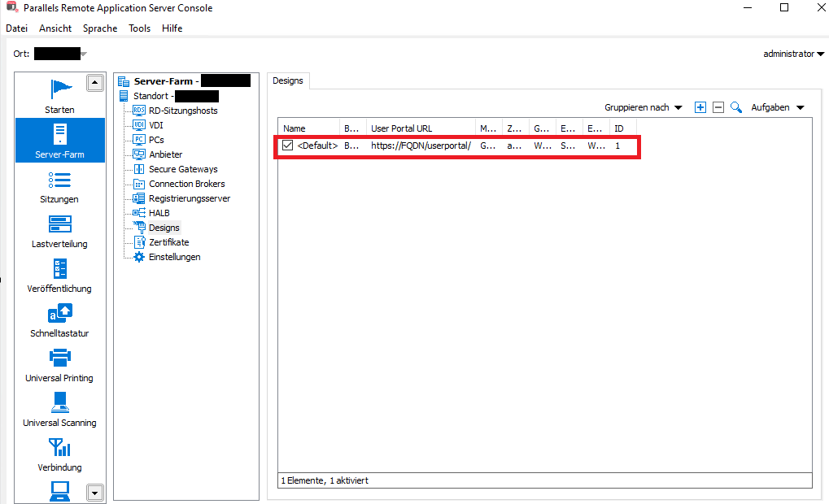Open the Universal Printing printer icon
The image size is (829, 504).
[59, 358]
